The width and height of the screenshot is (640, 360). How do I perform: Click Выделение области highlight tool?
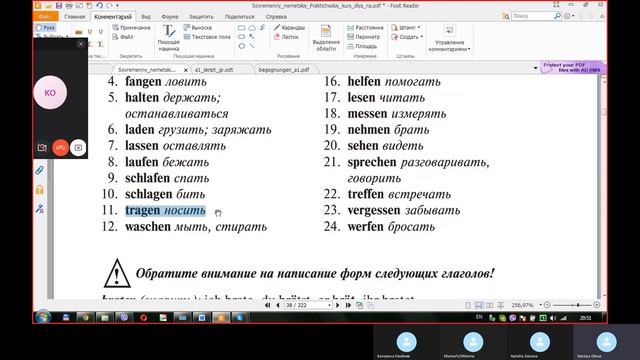point(326,38)
